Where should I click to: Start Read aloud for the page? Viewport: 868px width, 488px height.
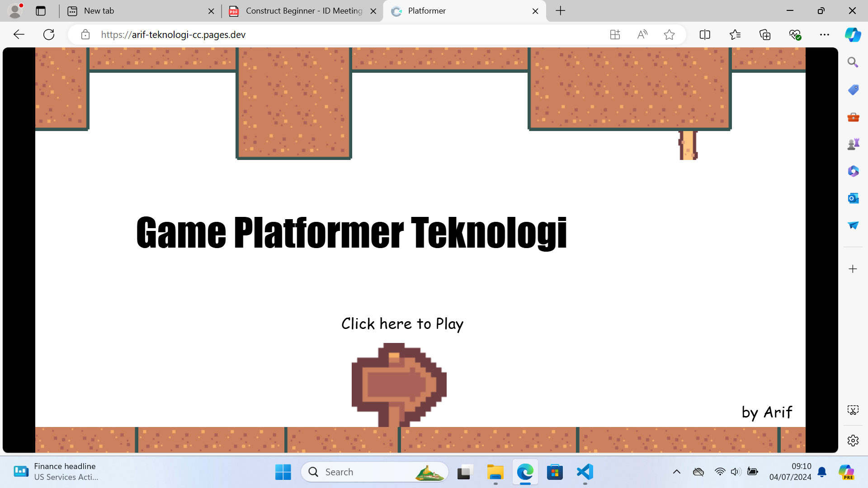(642, 34)
